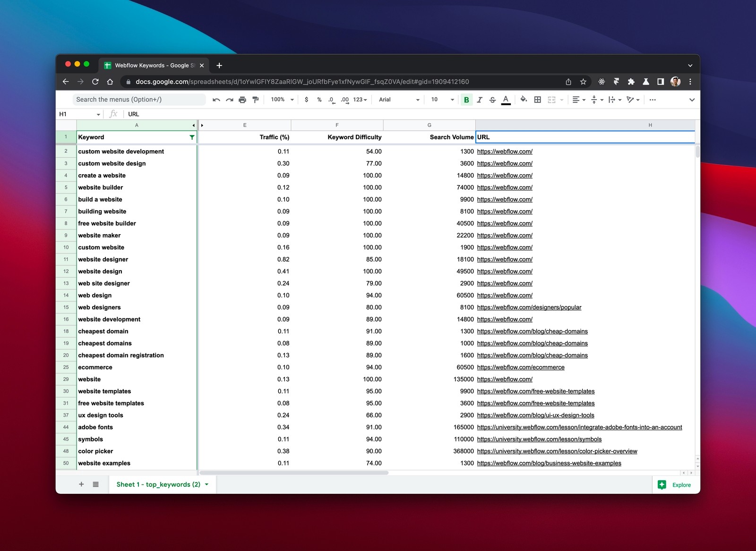Screen dimensions: 756x551
Task: Open text color picker
Action: 506,100
